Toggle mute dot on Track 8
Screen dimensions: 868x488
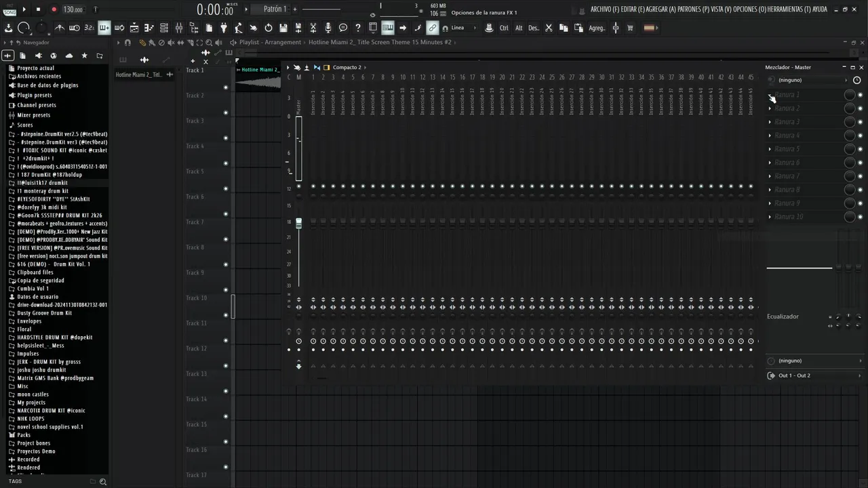point(226,264)
